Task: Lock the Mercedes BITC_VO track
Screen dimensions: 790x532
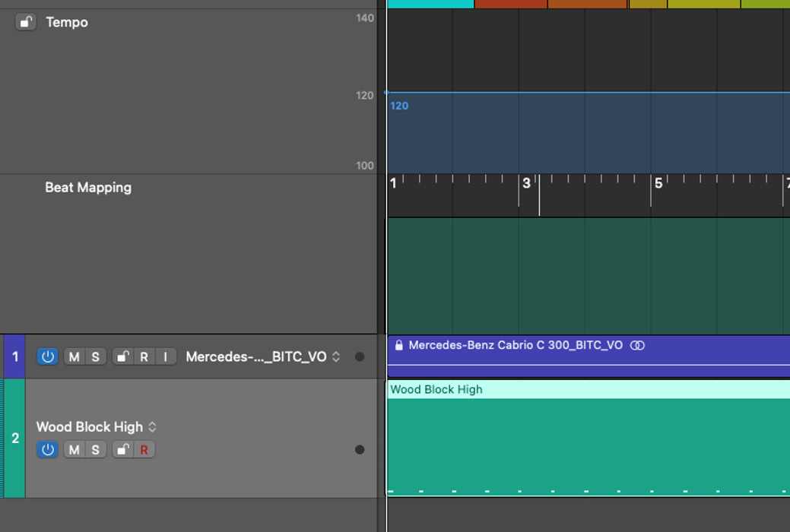Action: pyautogui.click(x=122, y=356)
